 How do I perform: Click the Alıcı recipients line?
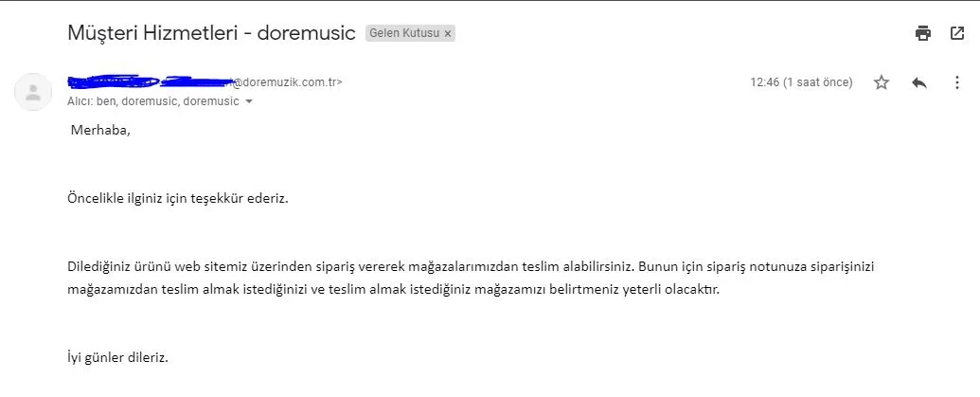(152, 101)
